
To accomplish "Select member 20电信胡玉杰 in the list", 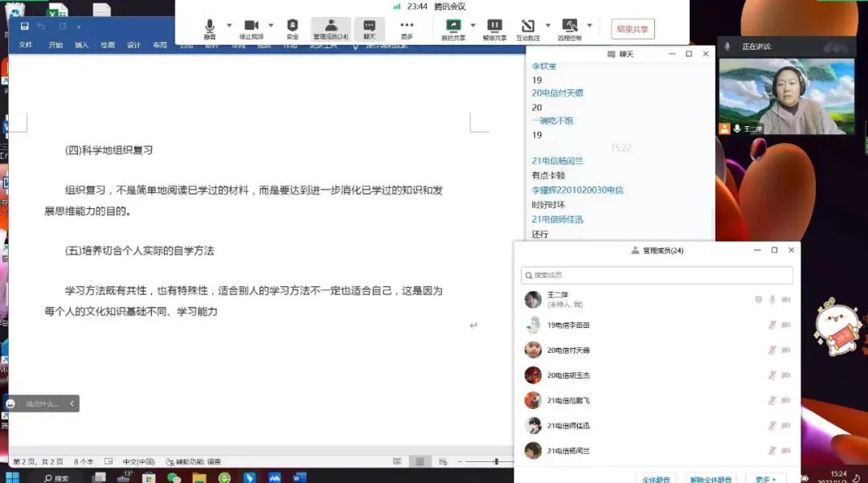I will (x=657, y=375).
